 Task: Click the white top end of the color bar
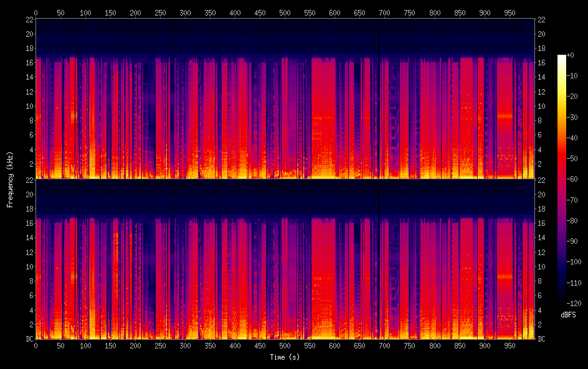(562, 57)
